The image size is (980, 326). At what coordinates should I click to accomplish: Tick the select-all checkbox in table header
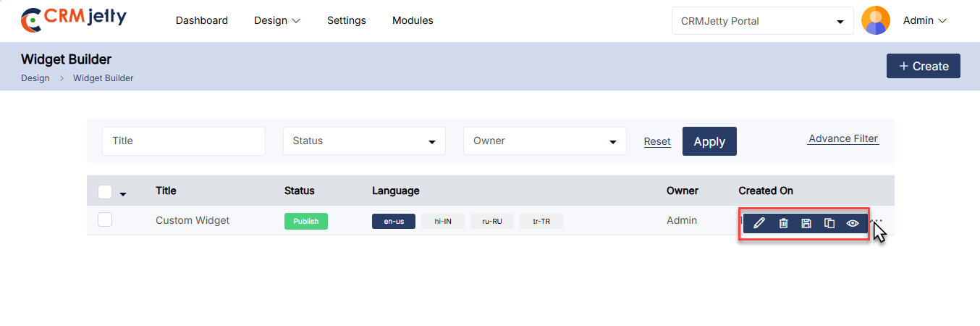[105, 191]
